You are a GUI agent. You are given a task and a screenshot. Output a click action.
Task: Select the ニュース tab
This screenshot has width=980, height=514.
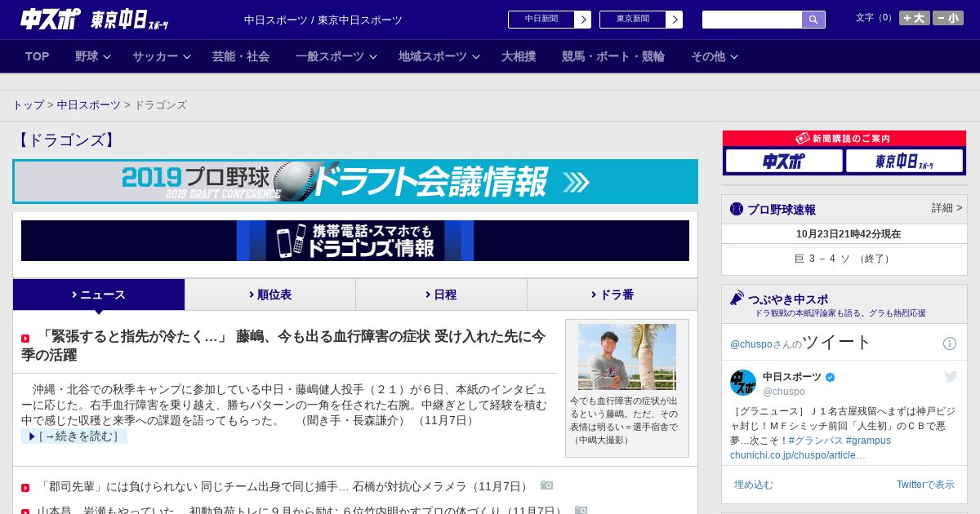99,295
